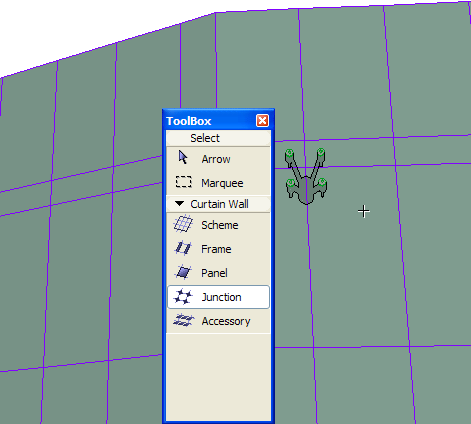Close the ToolBox palette
Image resolution: width=471 pixels, height=424 pixels.
(262, 120)
